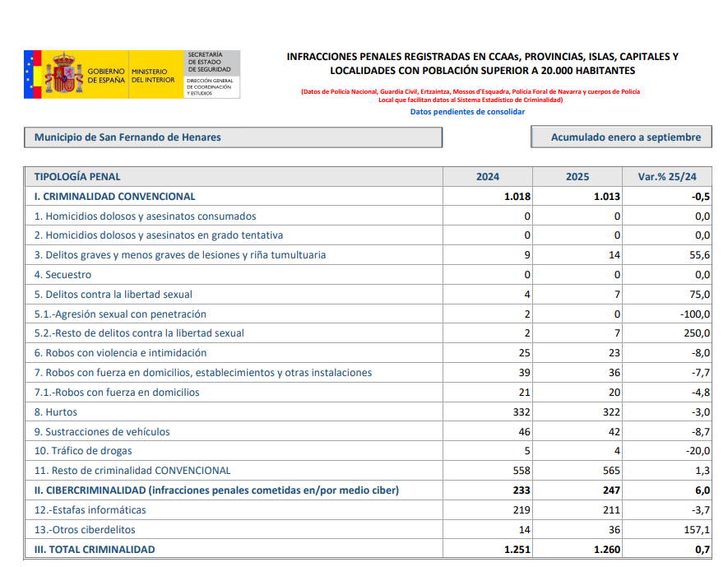Select the Var.% 25/24 column header
This screenshot has width=728, height=567.
666,177
